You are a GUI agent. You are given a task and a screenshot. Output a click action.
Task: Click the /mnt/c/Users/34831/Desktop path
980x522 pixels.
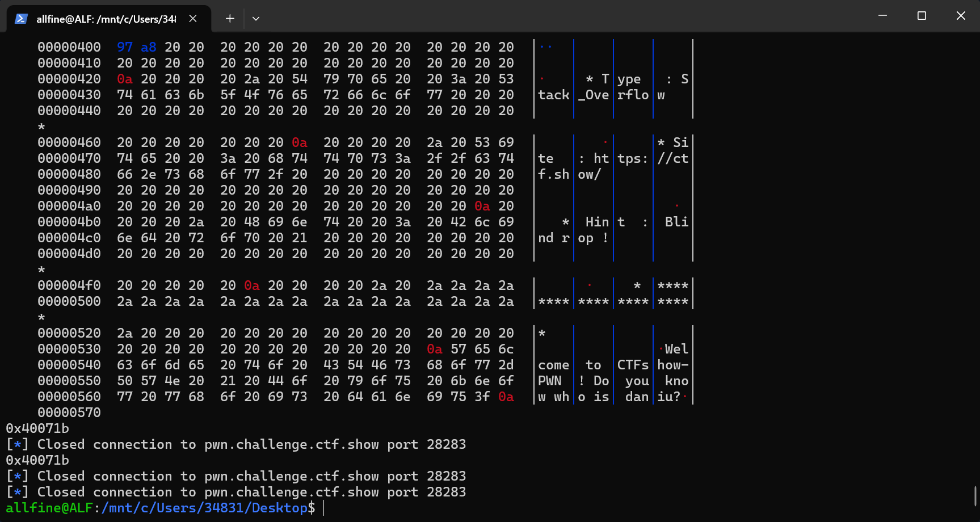[204, 508]
